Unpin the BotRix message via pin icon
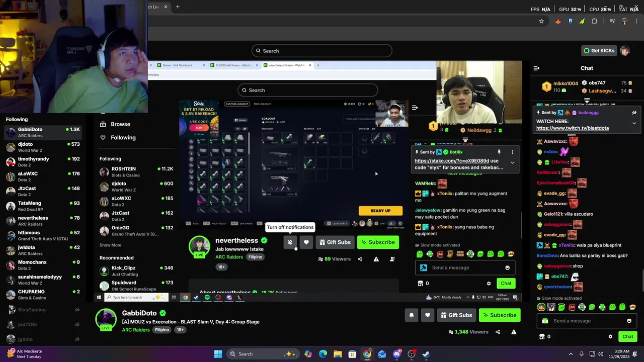Image resolution: width=644 pixels, height=362 pixels. pos(499,152)
